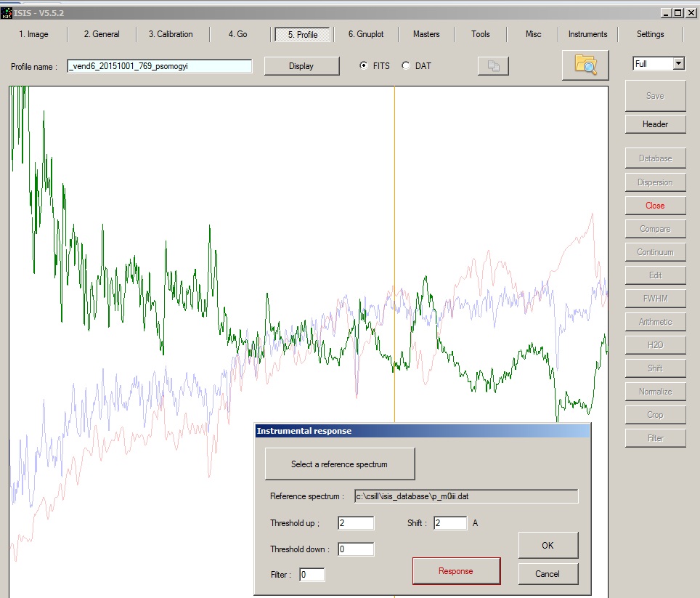
Task: Click the Threshold down input field
Action: click(356, 549)
